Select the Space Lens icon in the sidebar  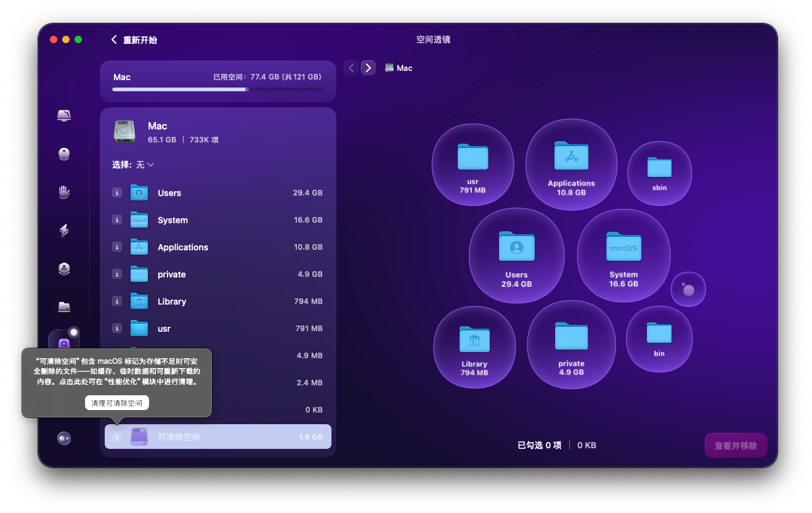tap(64, 343)
